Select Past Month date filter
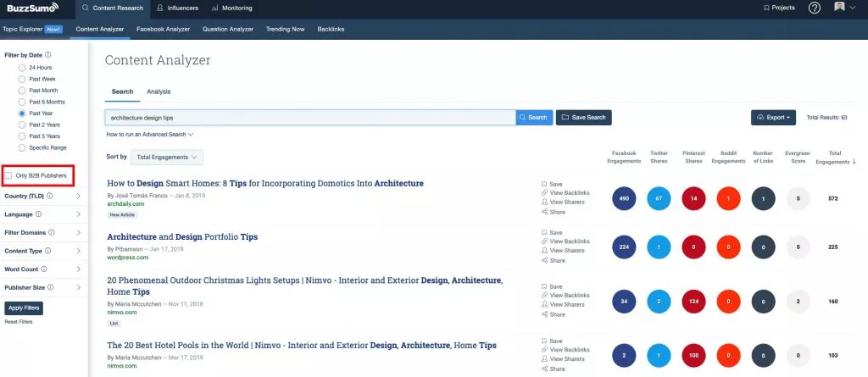868x377 pixels. coord(22,90)
